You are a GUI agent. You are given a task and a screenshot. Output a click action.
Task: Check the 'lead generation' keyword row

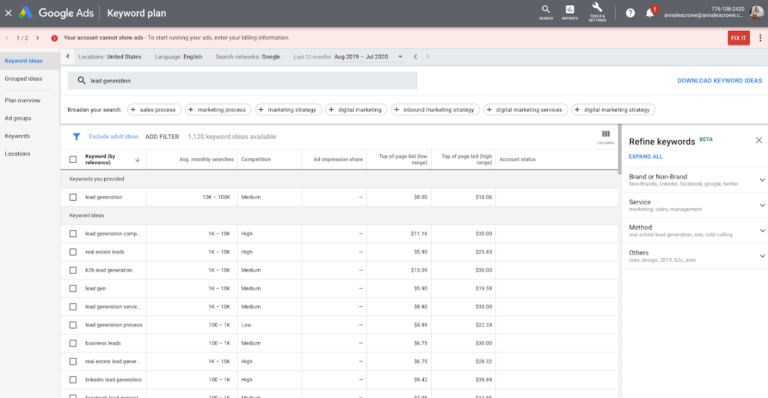coord(73,197)
